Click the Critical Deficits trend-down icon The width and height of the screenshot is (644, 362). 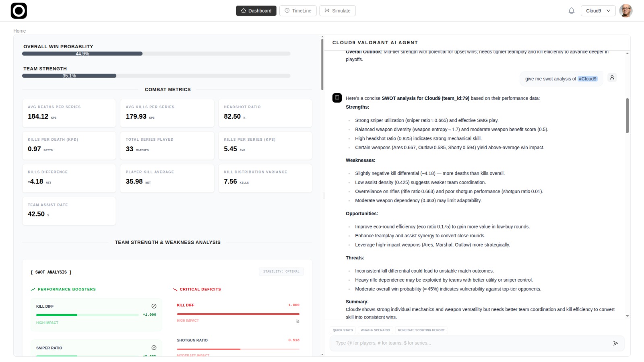point(175,290)
